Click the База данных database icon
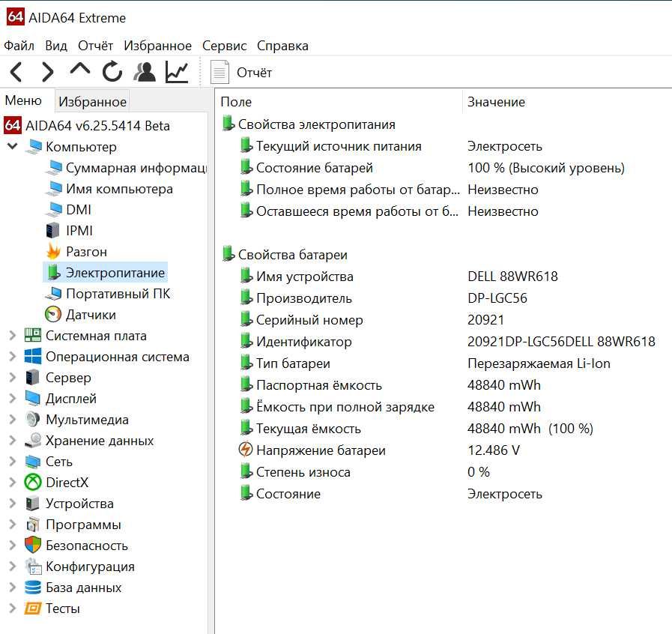 [x=33, y=588]
